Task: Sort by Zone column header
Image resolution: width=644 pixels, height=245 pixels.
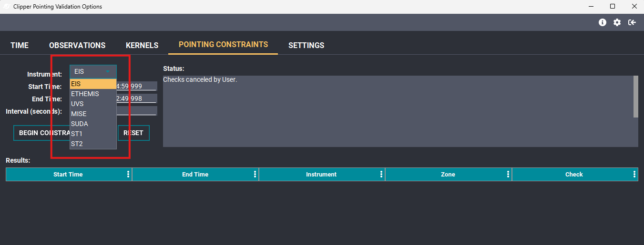Action: click(448, 175)
